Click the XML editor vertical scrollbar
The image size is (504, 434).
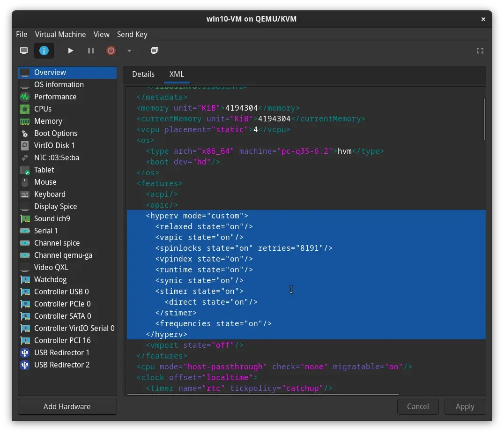point(484,119)
